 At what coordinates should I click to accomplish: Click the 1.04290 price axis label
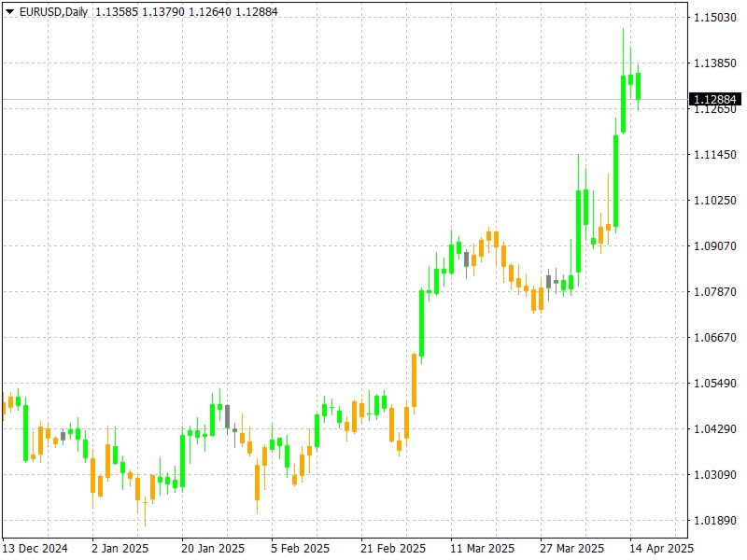coord(715,429)
